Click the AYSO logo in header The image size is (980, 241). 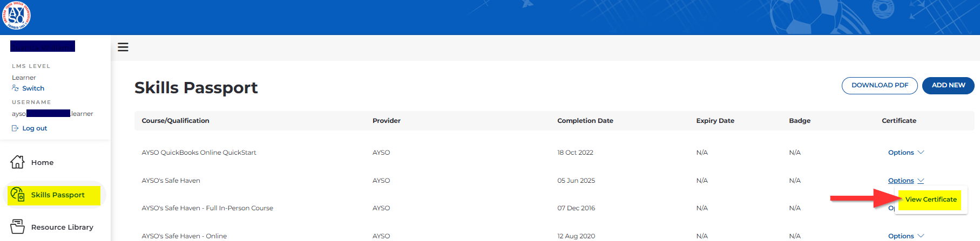(x=16, y=16)
